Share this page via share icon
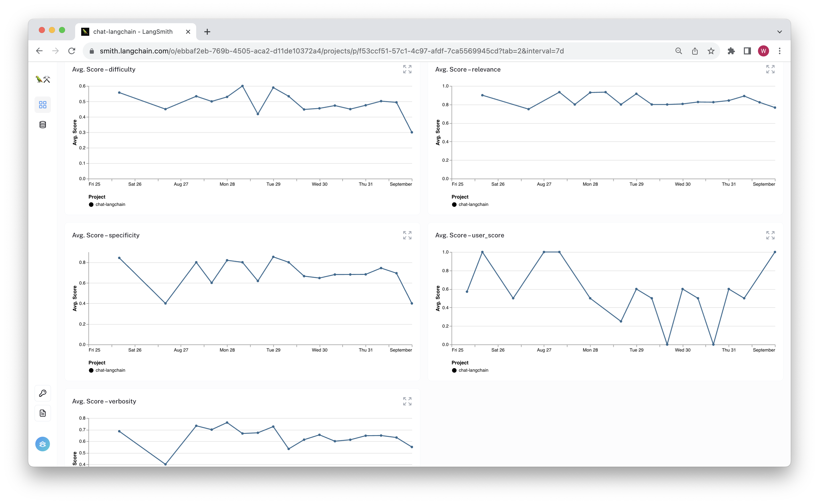 tap(695, 51)
